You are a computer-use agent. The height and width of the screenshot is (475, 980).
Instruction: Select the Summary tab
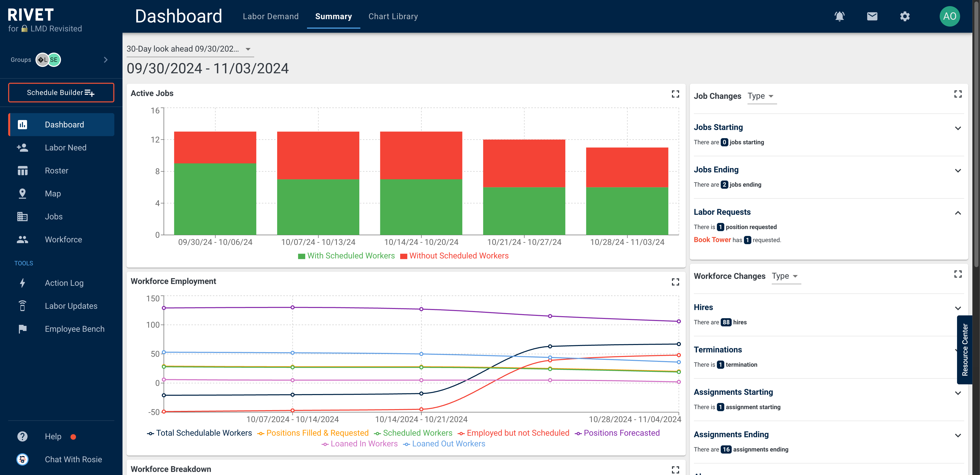tap(333, 16)
